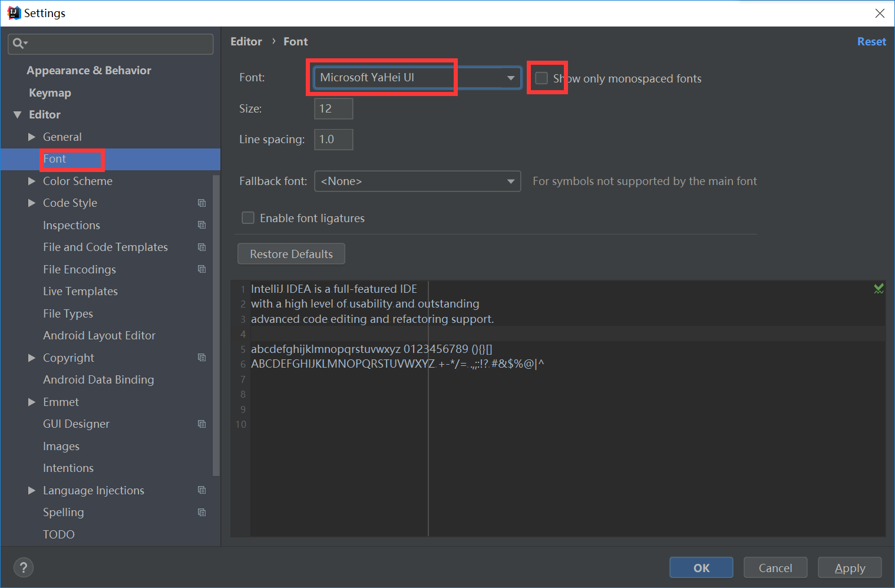Open Keymap settings
Screen dimensions: 895x588
tap(50, 93)
